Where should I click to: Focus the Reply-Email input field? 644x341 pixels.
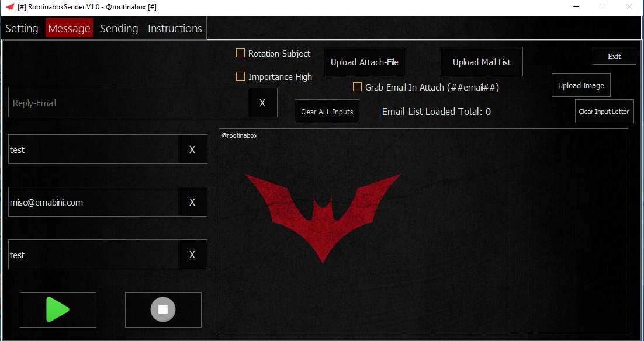pos(129,103)
